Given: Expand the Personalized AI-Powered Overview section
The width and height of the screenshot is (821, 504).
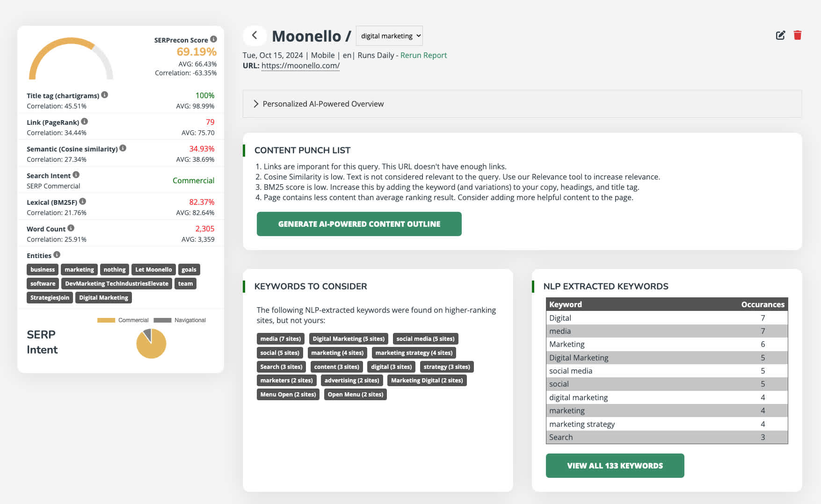Looking at the screenshot, I should [x=323, y=103].
